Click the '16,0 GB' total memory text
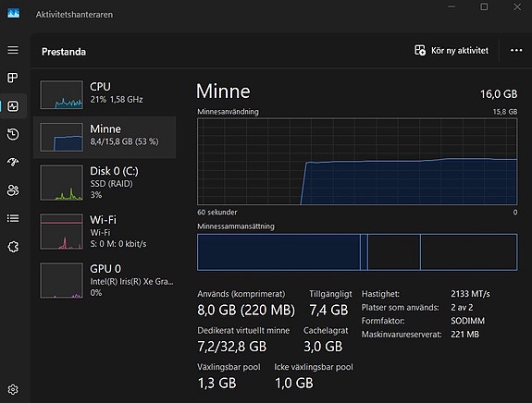Screen dimensions: 532x403 (499, 94)
